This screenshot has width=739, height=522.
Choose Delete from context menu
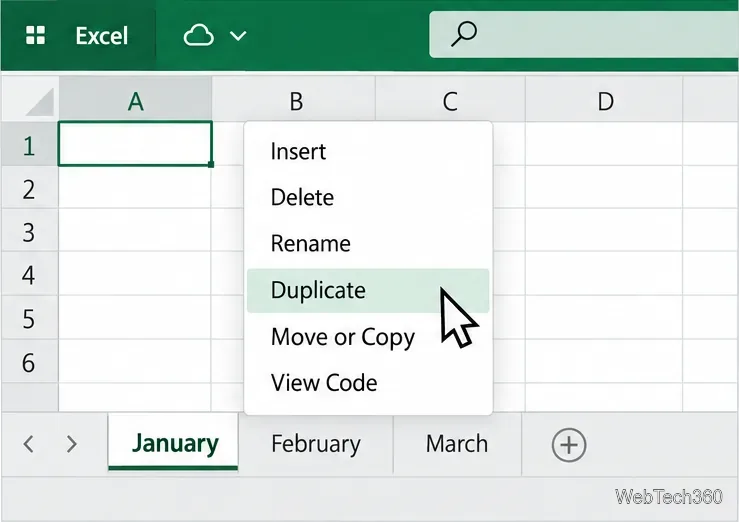click(x=368, y=197)
